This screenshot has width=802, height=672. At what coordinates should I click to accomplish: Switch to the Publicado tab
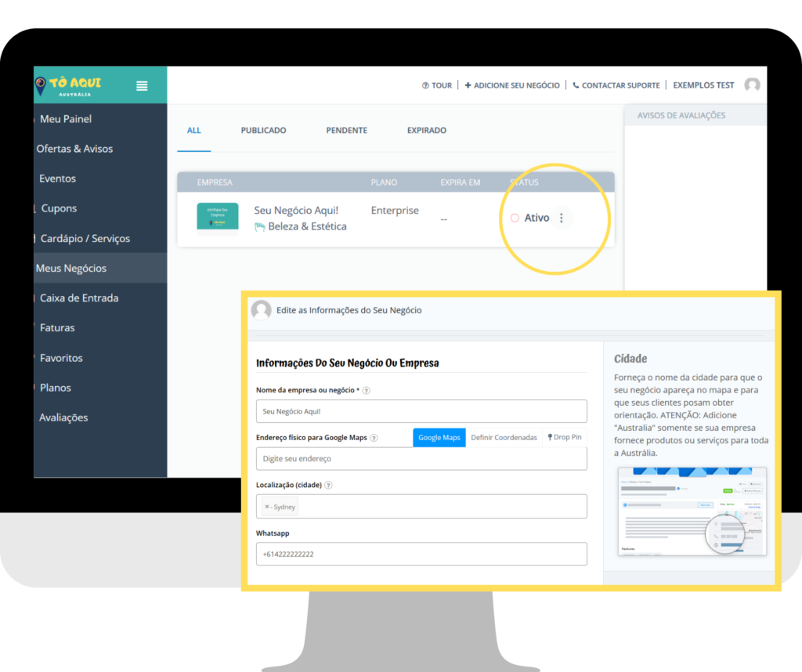[263, 131]
